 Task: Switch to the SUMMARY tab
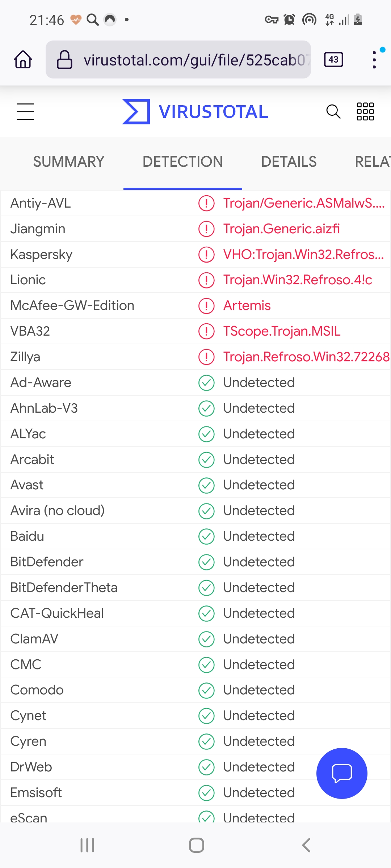(x=69, y=162)
